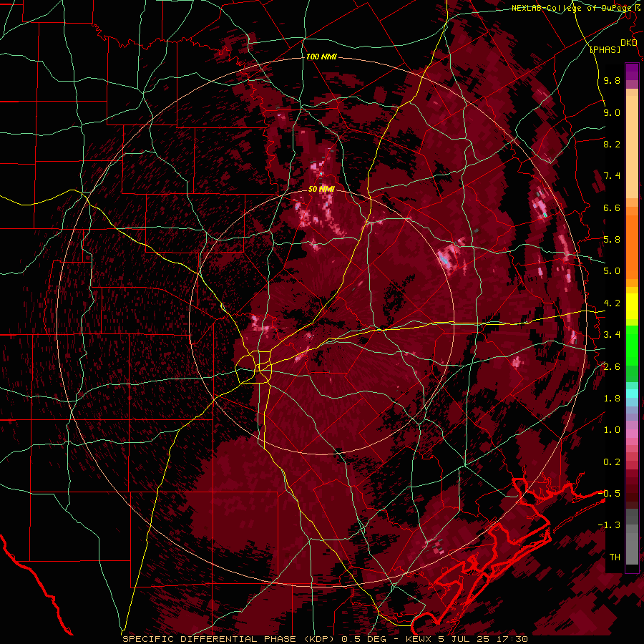Select the 6.6 scale value
Viewport: 644px width, 644px height.
point(612,208)
